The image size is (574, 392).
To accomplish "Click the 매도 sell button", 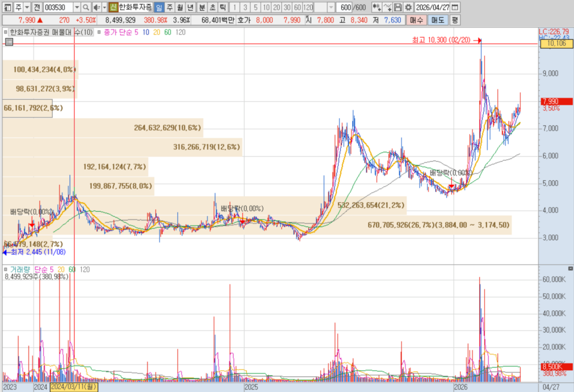I will coord(437,20).
